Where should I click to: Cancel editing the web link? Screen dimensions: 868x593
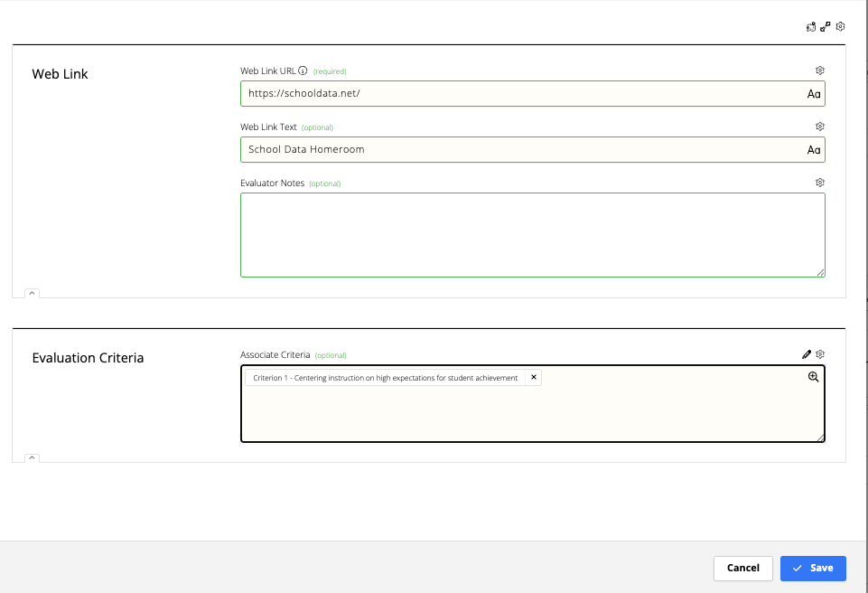coord(742,568)
